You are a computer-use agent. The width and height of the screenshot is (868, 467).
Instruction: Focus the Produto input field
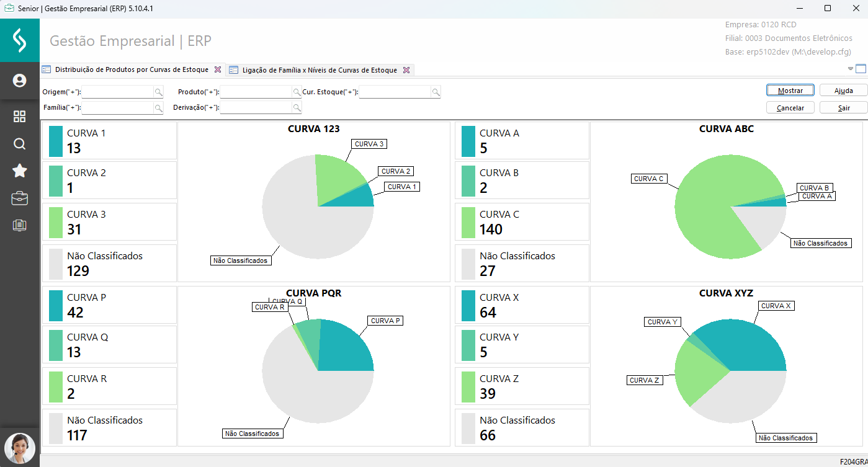(256, 92)
